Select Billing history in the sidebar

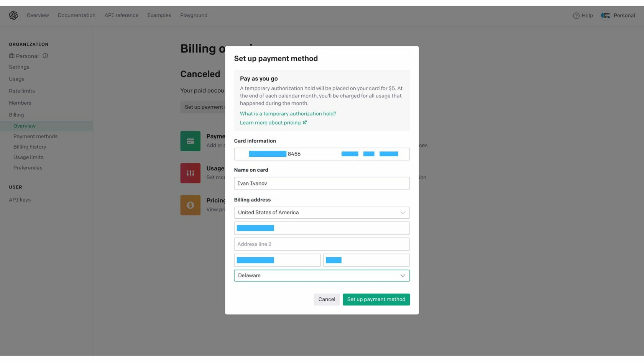(30, 147)
